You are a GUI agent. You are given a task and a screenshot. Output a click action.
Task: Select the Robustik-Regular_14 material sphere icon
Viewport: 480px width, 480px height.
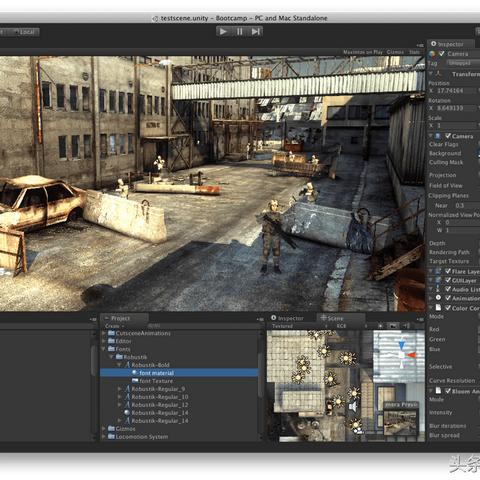pyautogui.click(x=127, y=413)
